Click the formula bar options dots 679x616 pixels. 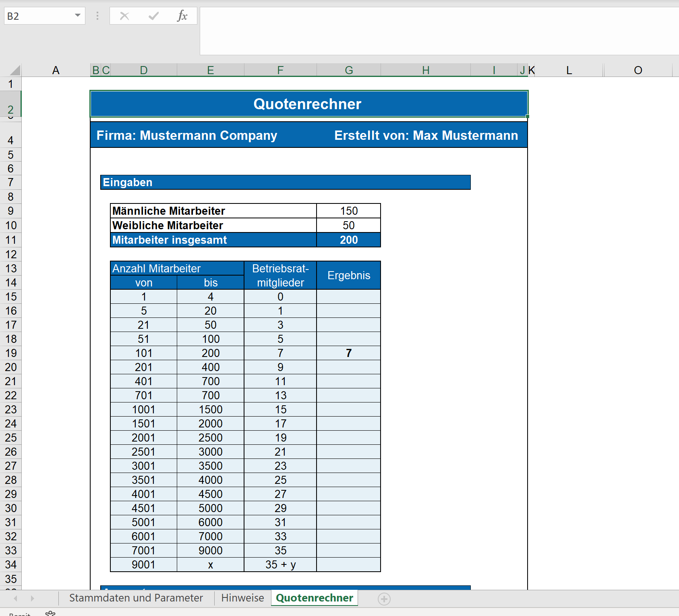pyautogui.click(x=97, y=16)
